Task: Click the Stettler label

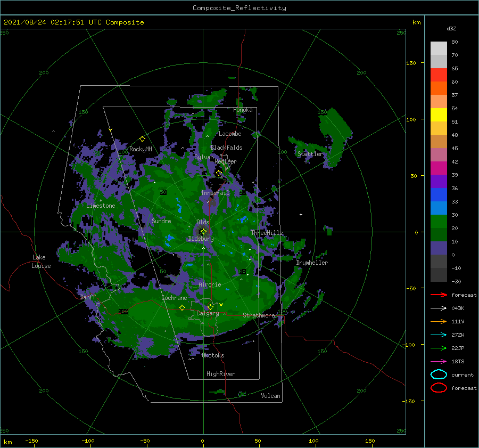Action: tap(310, 154)
